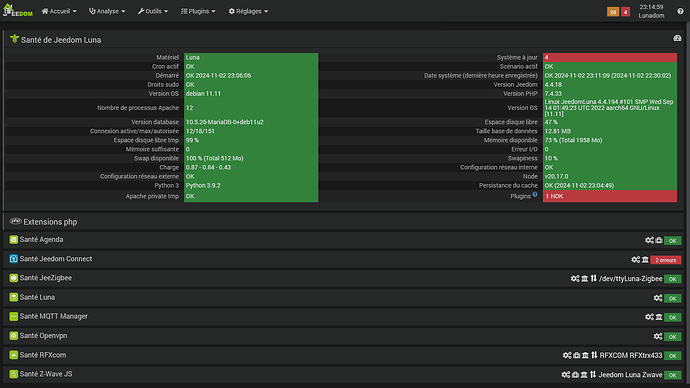Click the Jeedom logo in the navbar
Viewport: 690px width, 388px height.
[18, 11]
